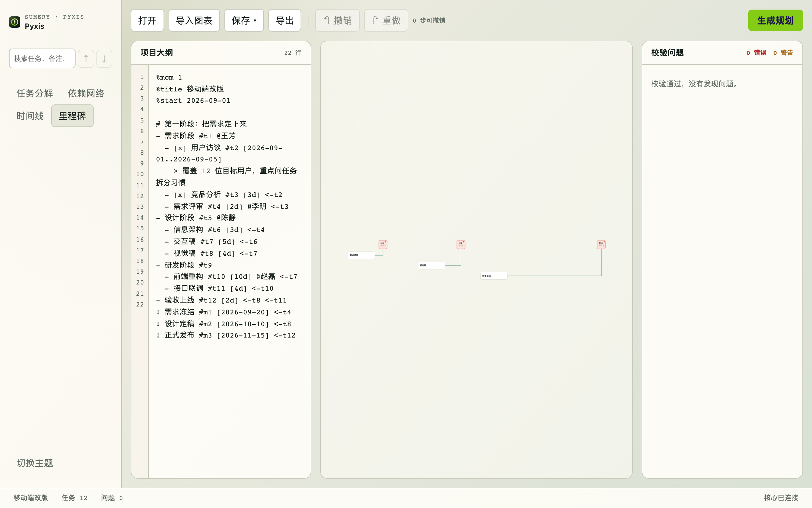Select the 设计定稿 milestone node on the canvas
Image resolution: width=812 pixels, height=508 pixels.
461,244
